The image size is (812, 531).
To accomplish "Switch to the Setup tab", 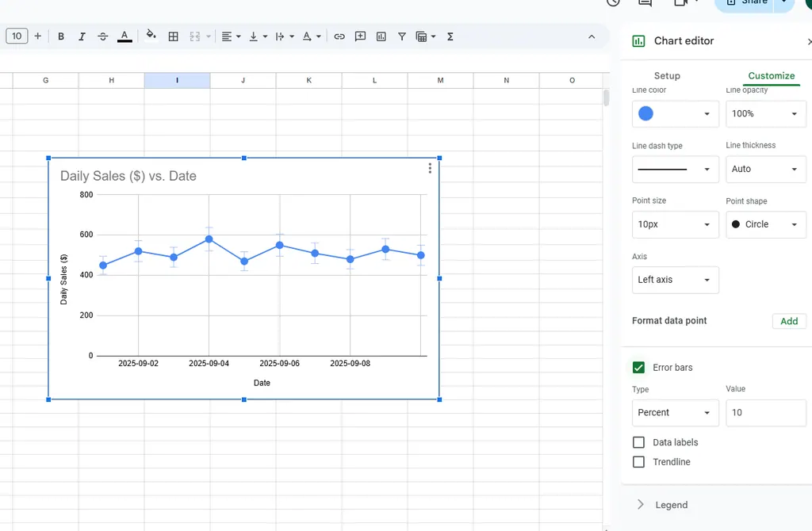I will point(667,76).
